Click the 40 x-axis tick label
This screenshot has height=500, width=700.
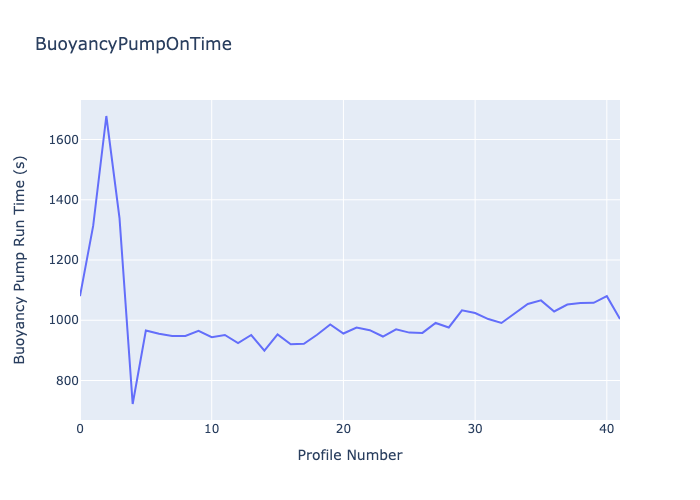[606, 429]
